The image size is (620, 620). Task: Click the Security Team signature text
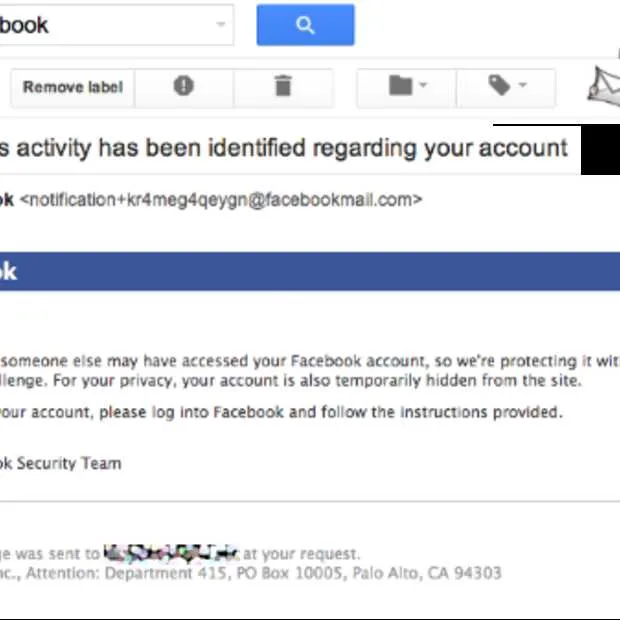(62, 463)
